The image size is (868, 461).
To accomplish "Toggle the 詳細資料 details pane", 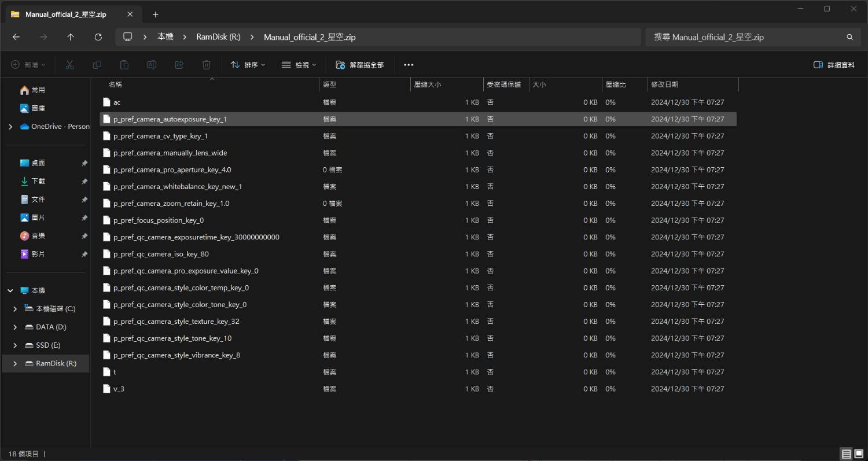I will click(834, 65).
